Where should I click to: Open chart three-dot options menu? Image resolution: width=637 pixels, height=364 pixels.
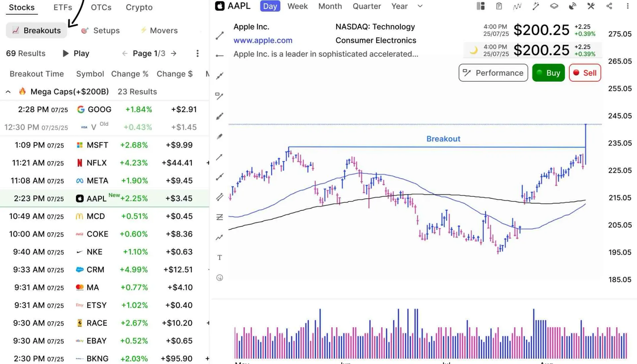point(627,6)
